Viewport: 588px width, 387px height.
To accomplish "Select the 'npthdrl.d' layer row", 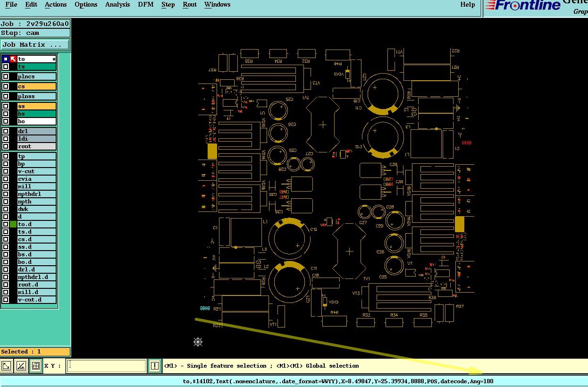I will click(37, 277).
